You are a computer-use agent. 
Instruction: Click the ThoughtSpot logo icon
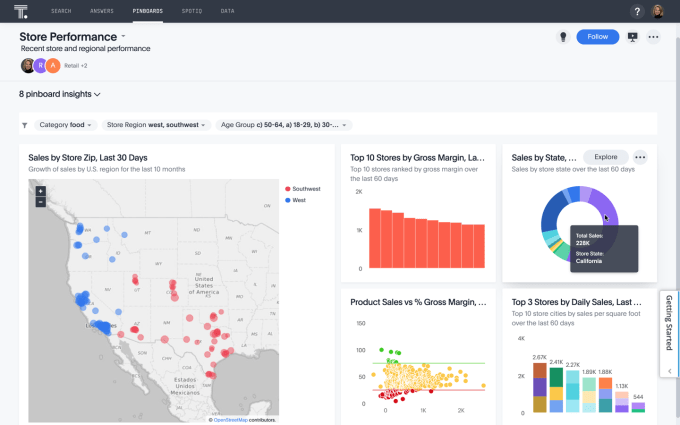21,11
